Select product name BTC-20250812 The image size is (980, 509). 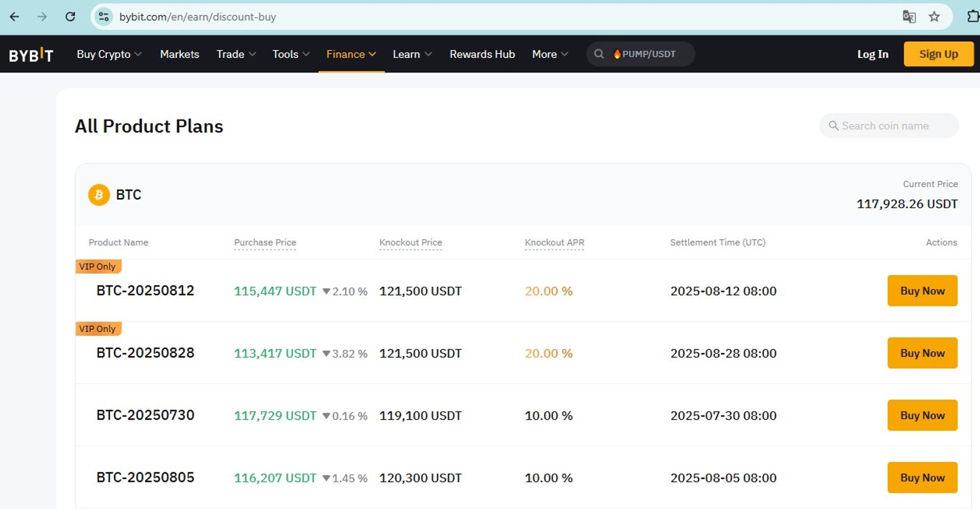coord(145,290)
